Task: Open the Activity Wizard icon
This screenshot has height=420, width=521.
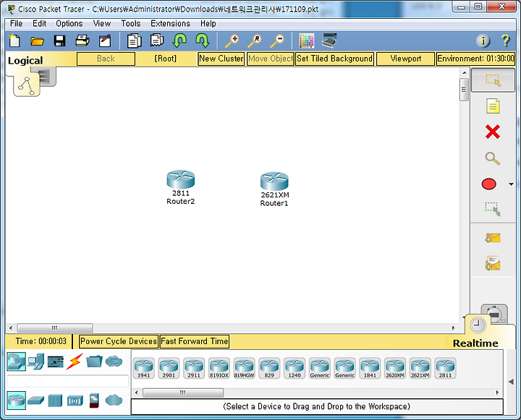Action: coord(105,41)
